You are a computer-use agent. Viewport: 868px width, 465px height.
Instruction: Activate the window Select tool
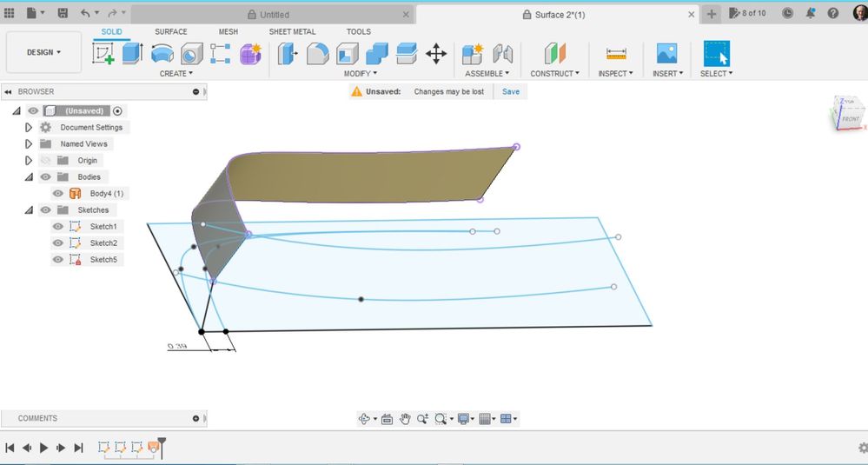click(716, 54)
